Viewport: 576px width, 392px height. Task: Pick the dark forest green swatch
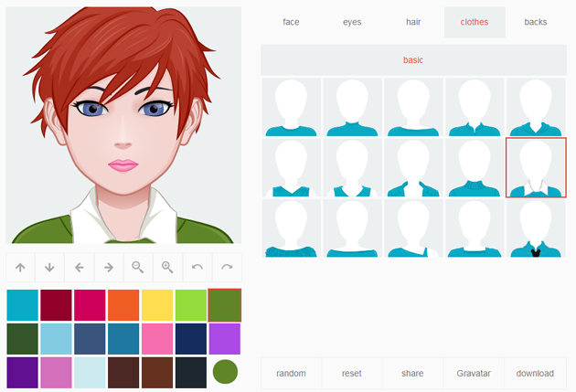pos(23,339)
